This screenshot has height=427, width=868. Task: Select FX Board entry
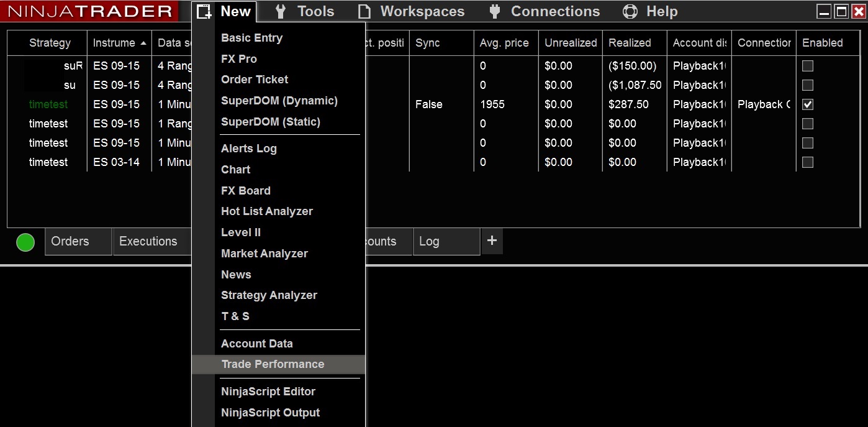point(246,191)
